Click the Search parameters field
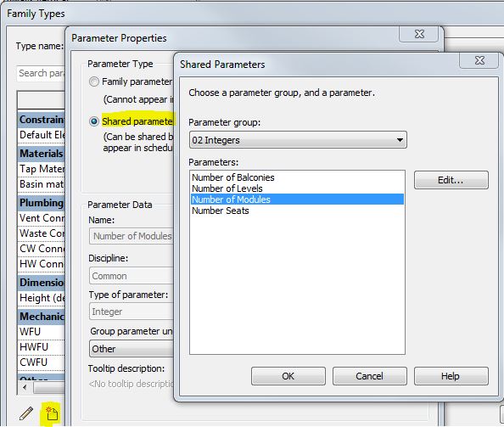 pyautogui.click(x=41, y=73)
